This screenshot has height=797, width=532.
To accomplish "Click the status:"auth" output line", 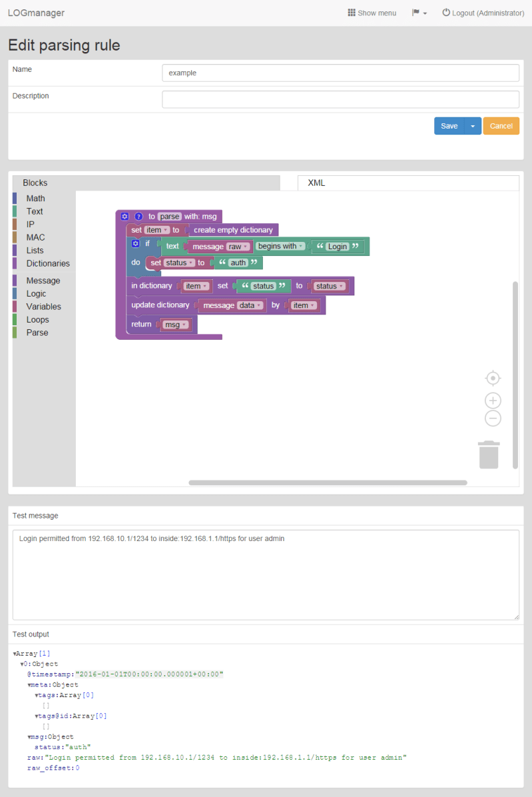I will 63,747.
